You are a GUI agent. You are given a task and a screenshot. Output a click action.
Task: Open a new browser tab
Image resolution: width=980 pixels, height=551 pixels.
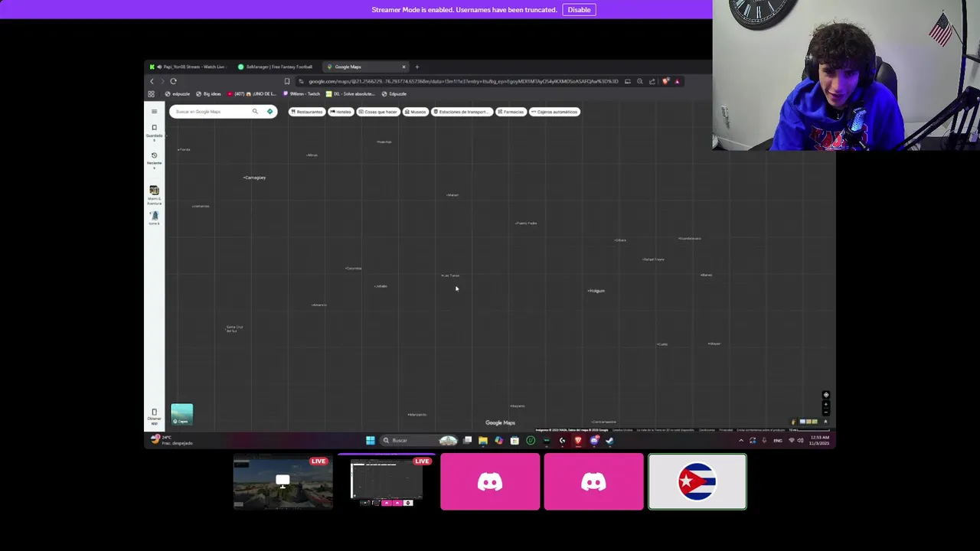pyautogui.click(x=417, y=67)
